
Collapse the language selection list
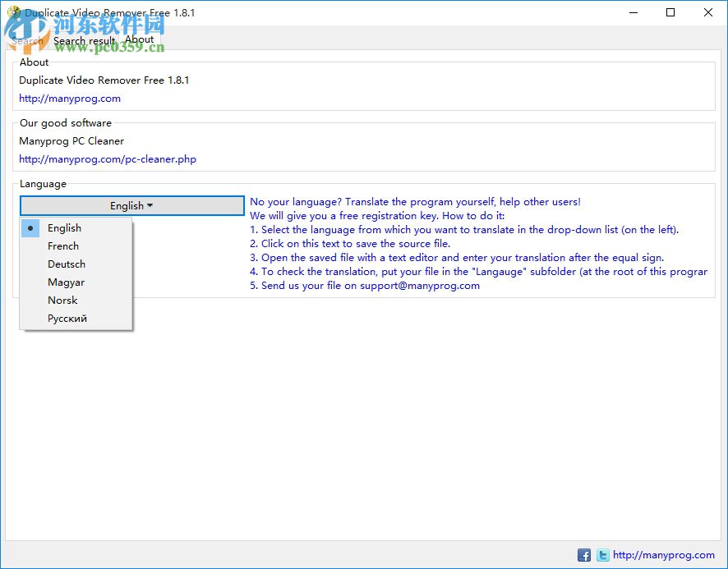(131, 205)
